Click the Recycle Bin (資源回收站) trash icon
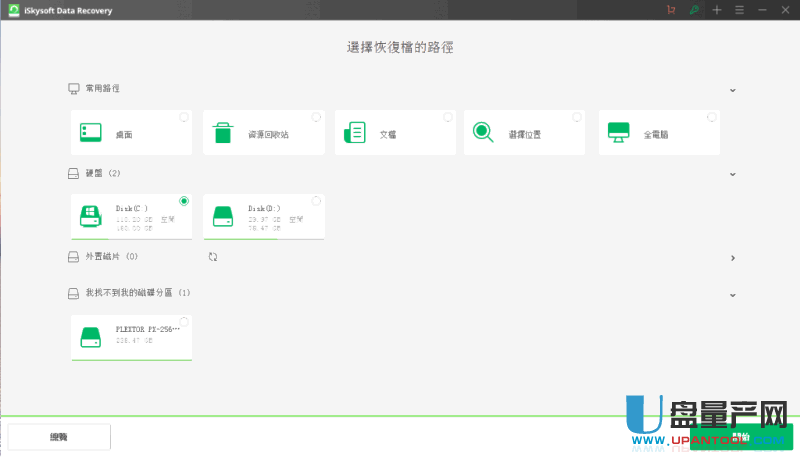The width and height of the screenshot is (800, 457). point(223,133)
